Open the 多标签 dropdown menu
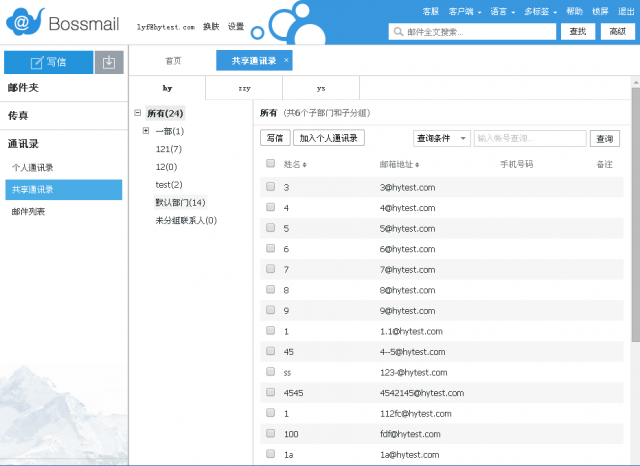This screenshot has height=466, width=640. coord(540,11)
